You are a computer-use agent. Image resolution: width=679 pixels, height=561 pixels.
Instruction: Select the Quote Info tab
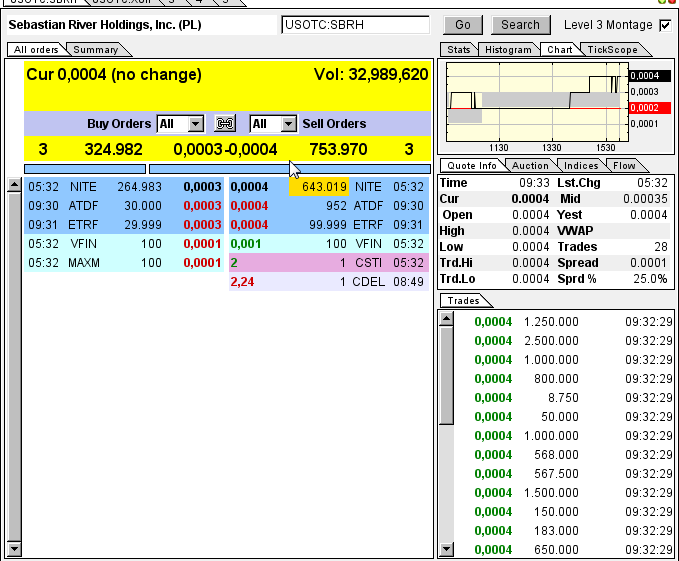tap(472, 166)
